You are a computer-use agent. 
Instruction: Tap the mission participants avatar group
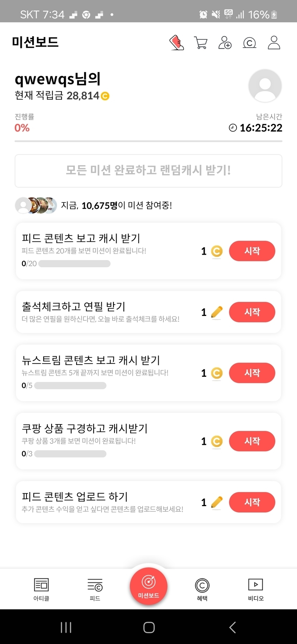[36, 205]
